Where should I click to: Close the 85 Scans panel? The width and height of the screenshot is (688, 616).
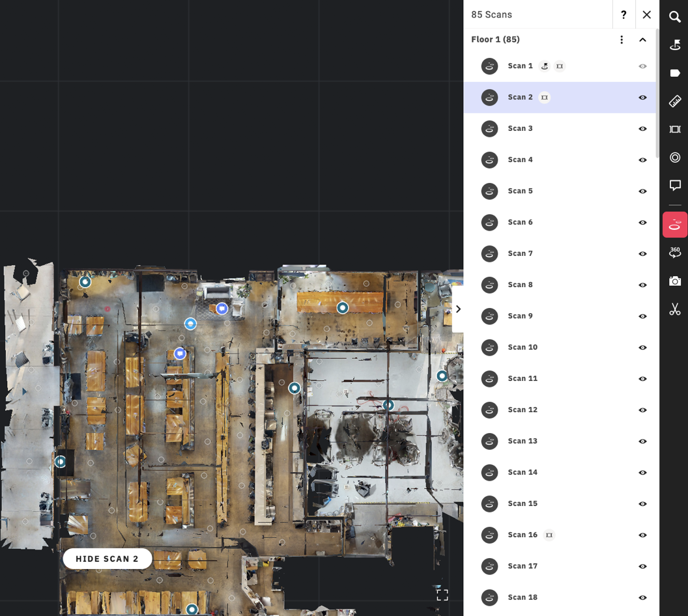pos(646,14)
